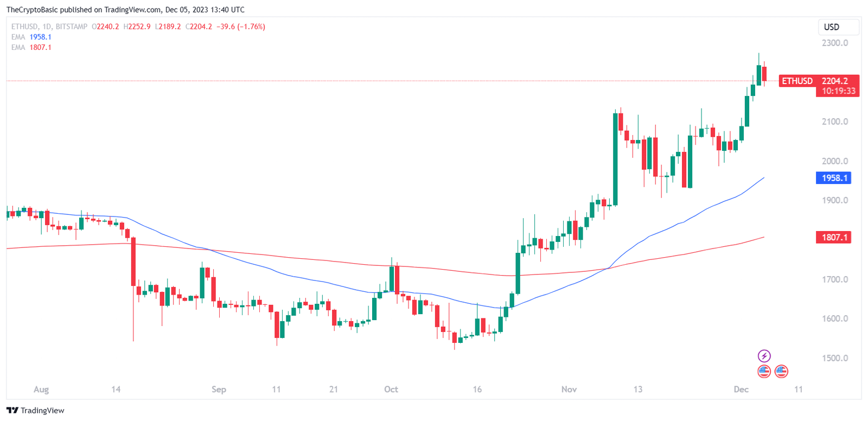
Task: Click the Aug label on time axis
Action: tap(41, 389)
